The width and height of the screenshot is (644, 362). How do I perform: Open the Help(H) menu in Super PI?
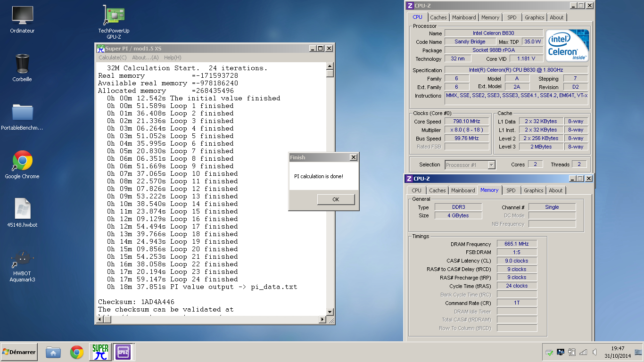click(173, 58)
